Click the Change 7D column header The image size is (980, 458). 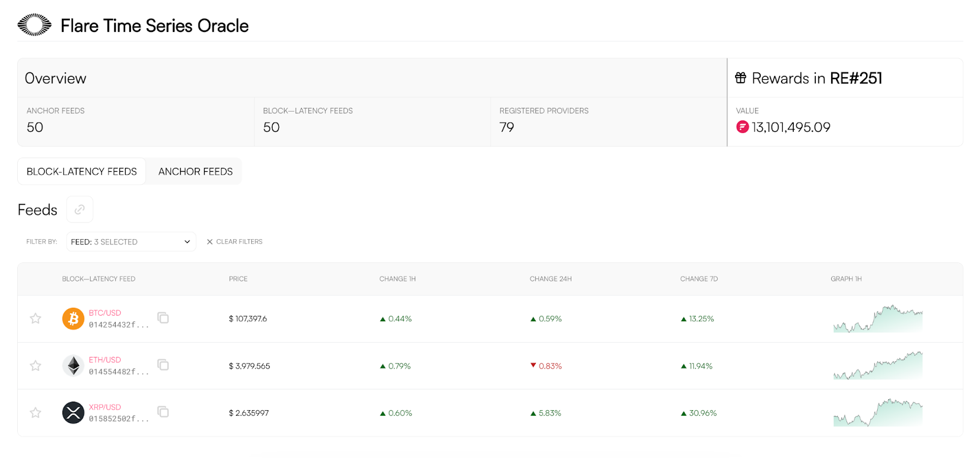[699, 279]
